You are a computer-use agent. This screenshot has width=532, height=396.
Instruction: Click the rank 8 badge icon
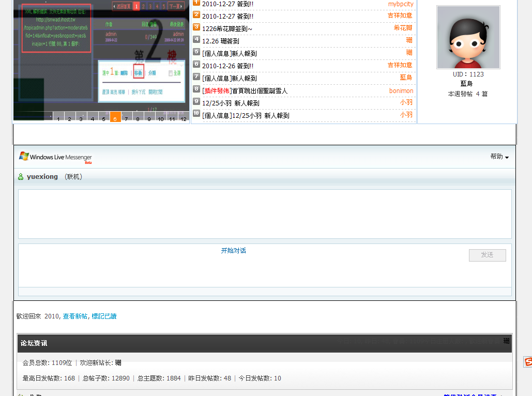(x=196, y=89)
